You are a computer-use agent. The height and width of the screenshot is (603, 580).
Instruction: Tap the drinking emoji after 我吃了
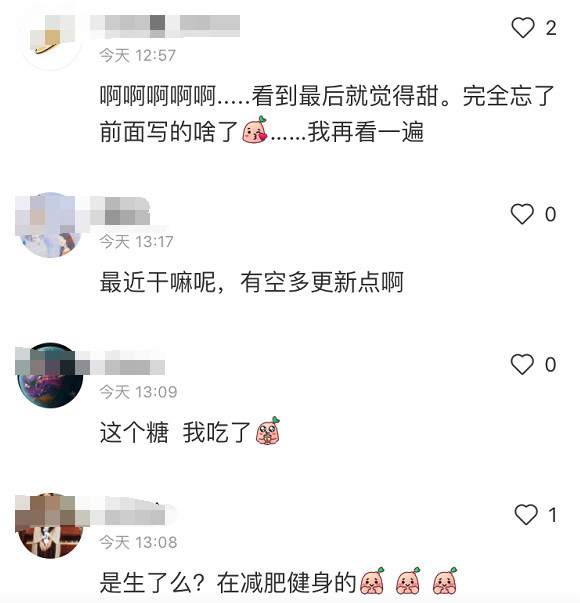[x=268, y=431]
